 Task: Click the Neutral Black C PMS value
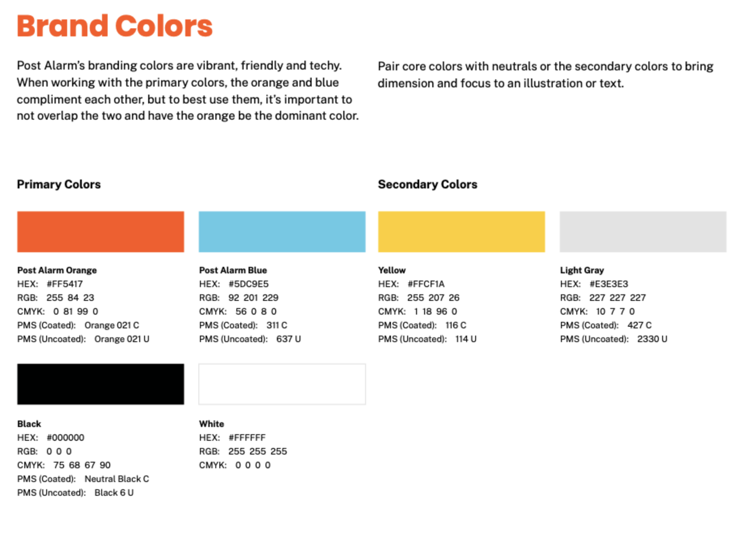(x=117, y=479)
